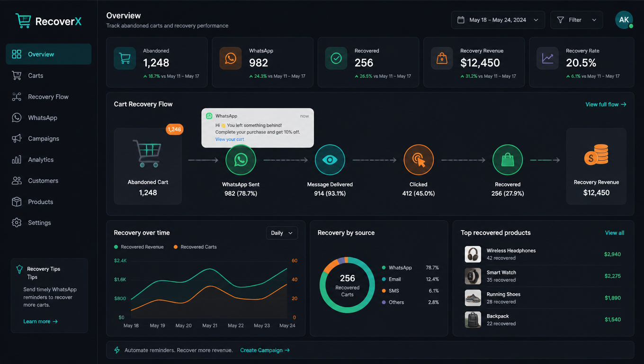The height and width of the screenshot is (364, 644).
Task: Click the WhatsApp Sent flow step icon
Action: 241,160
